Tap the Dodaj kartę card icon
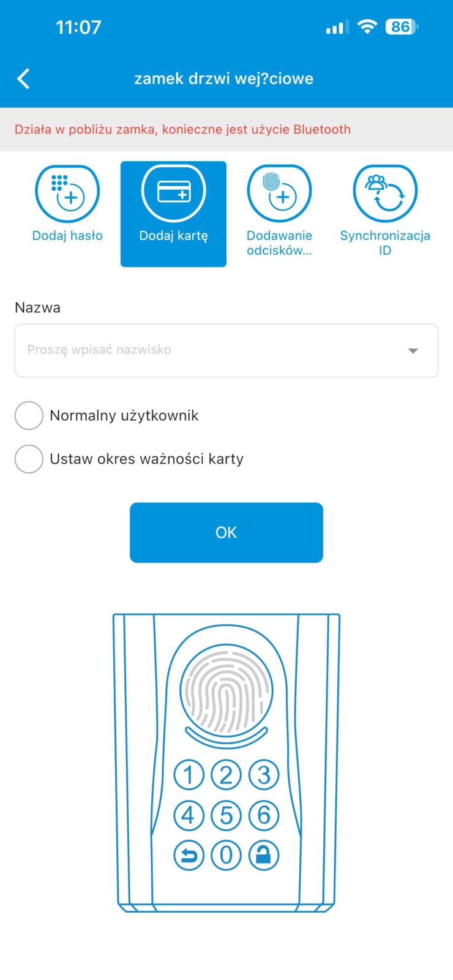The width and height of the screenshot is (453, 980). (x=174, y=191)
